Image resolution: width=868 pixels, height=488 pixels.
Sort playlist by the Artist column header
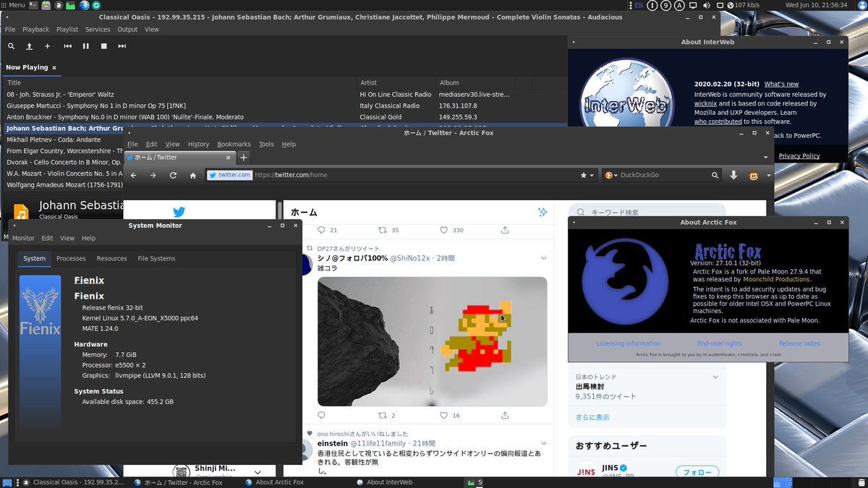click(x=397, y=83)
